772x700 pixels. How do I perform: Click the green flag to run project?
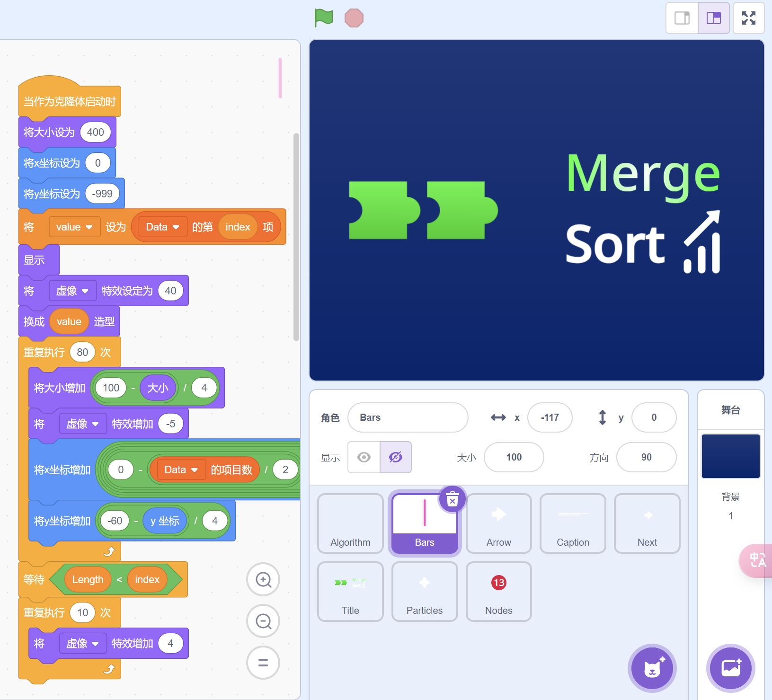tap(324, 18)
